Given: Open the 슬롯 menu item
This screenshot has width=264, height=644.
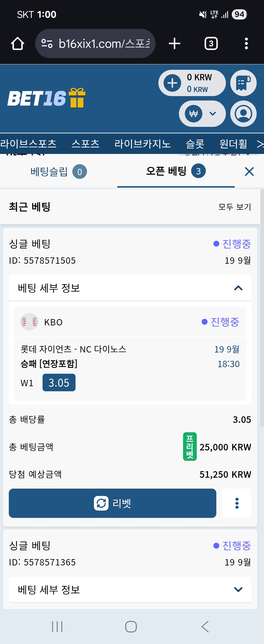Looking at the screenshot, I should pos(195,144).
